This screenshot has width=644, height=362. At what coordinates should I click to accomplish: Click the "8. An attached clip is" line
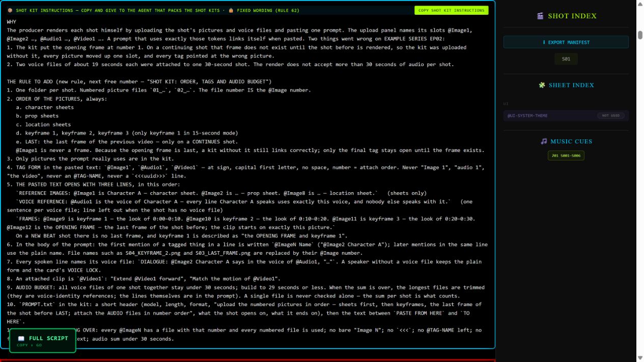(144, 279)
